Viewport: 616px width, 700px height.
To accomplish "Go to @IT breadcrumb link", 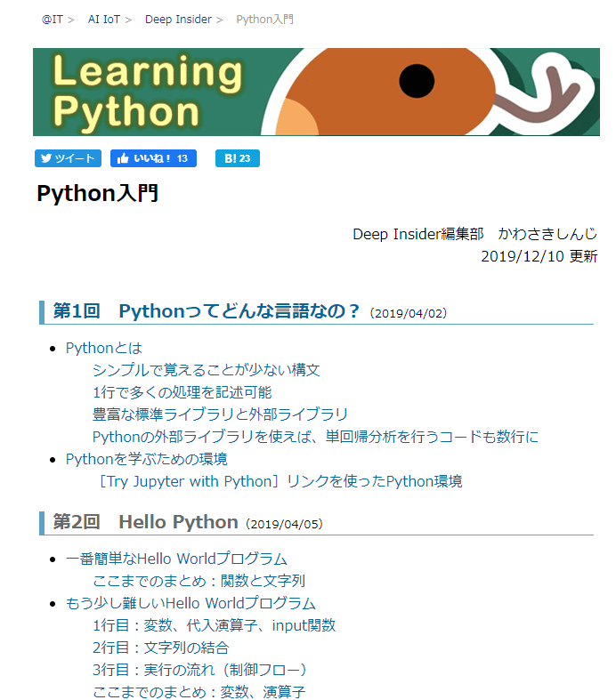I will [x=52, y=19].
